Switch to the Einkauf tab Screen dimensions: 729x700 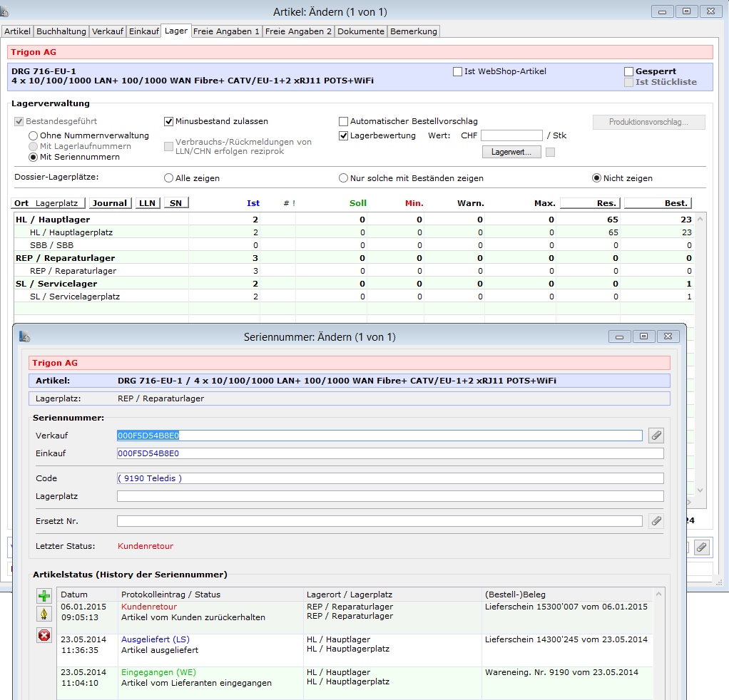tap(143, 31)
